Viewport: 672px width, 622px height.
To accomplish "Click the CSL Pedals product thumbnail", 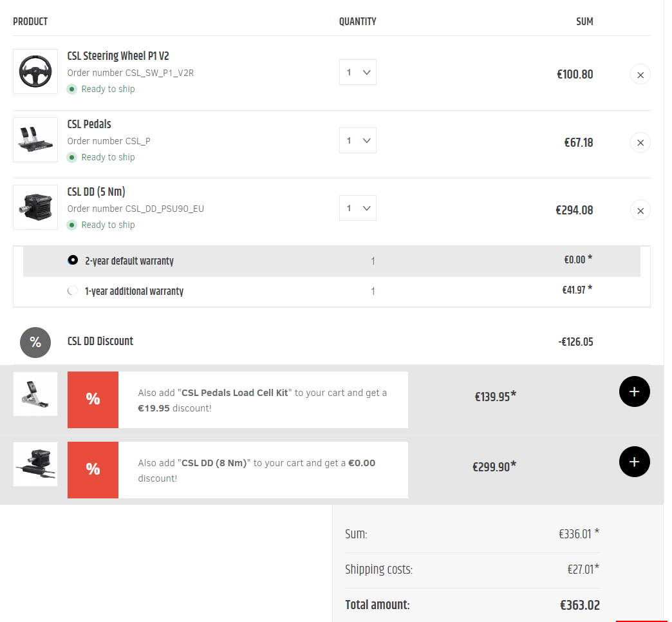I will 35,140.
